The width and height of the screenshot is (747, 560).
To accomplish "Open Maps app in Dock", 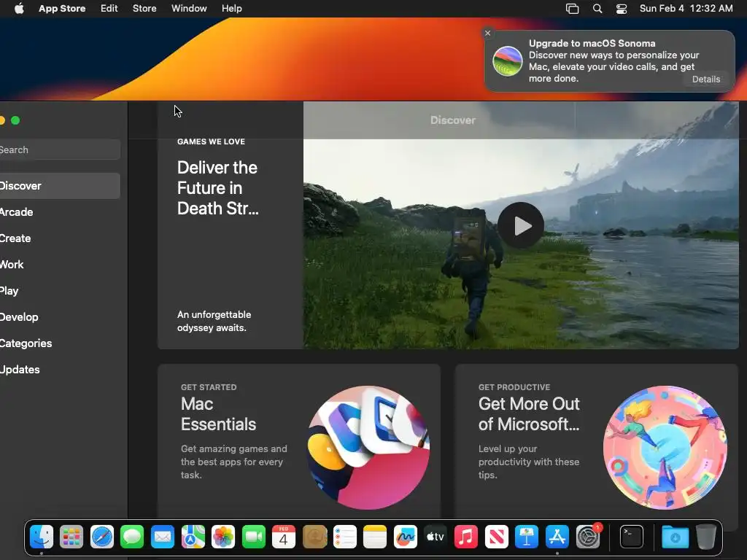I will (x=193, y=537).
